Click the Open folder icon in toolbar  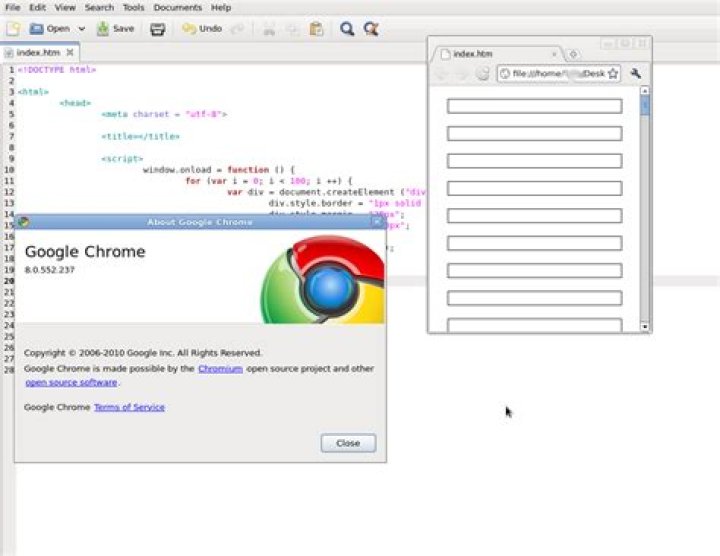pyautogui.click(x=37, y=28)
